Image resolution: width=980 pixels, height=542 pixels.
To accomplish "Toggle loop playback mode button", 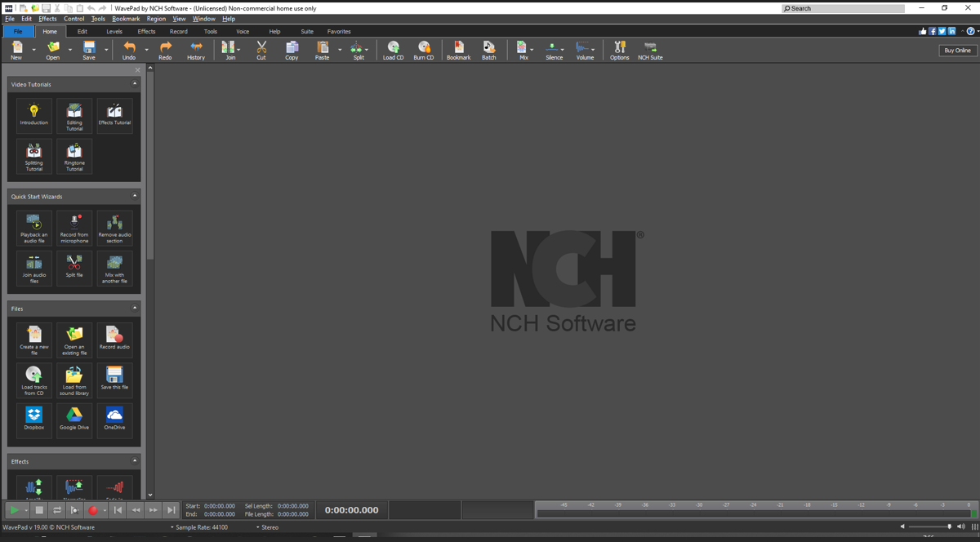I will pyautogui.click(x=57, y=510).
